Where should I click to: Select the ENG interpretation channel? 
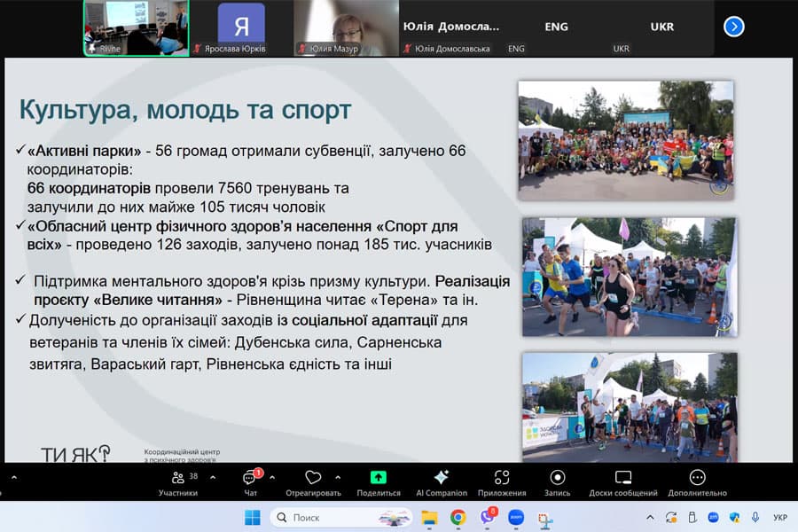coord(557,27)
